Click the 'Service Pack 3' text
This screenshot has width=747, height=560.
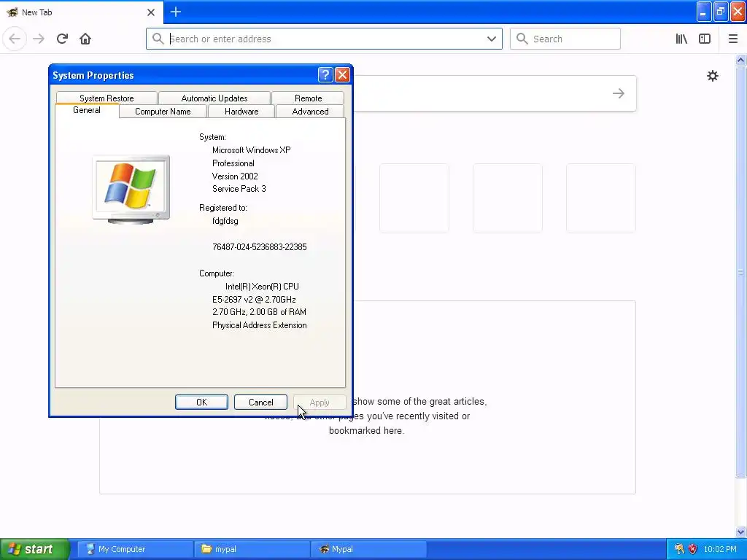[239, 189]
